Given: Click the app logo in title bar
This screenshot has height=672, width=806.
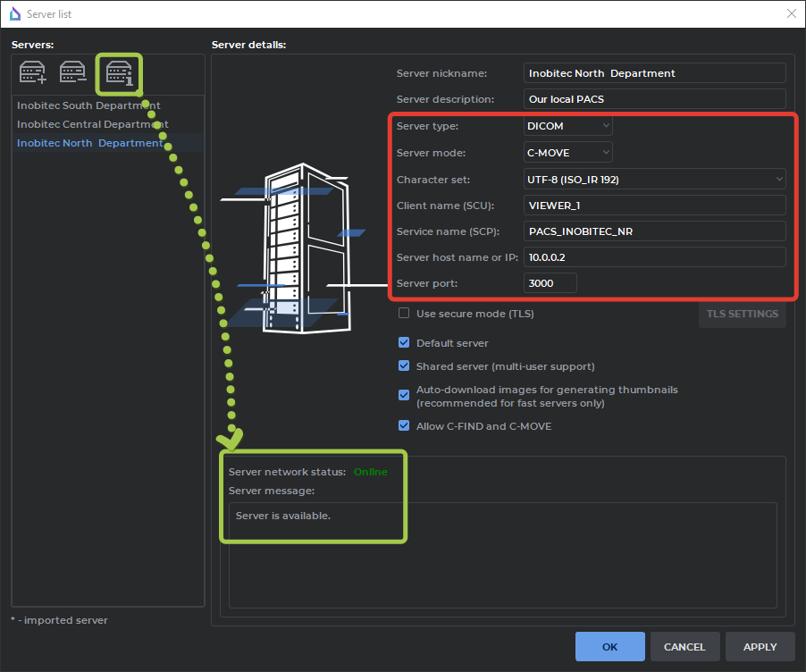Looking at the screenshot, I should (14, 13).
